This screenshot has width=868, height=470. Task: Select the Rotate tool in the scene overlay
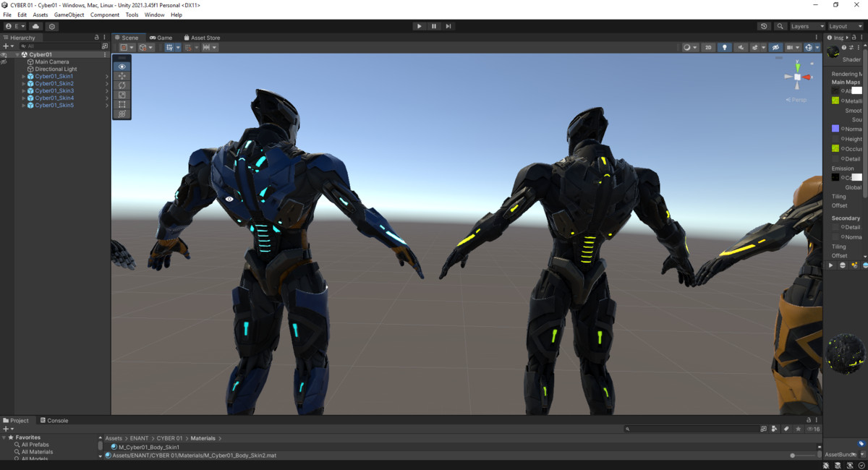(x=122, y=85)
